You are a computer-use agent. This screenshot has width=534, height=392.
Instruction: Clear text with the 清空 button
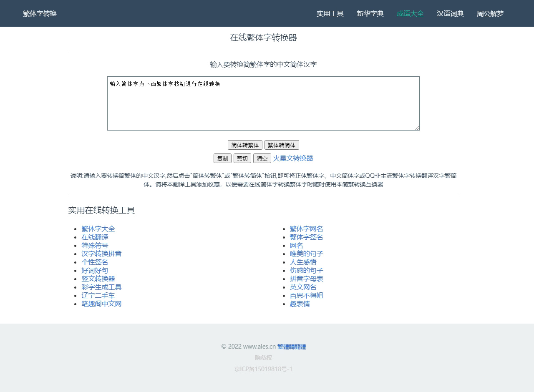tap(262, 158)
